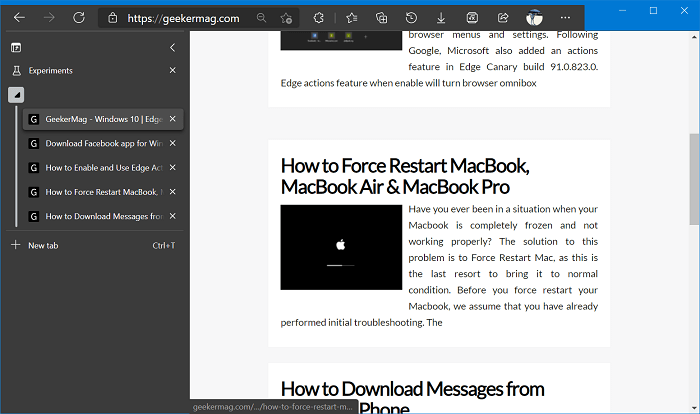Image resolution: width=700 pixels, height=414 pixels.
Task: Open a New tab
Action: (x=95, y=245)
